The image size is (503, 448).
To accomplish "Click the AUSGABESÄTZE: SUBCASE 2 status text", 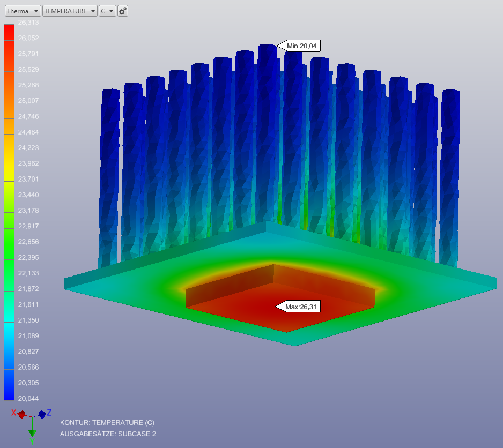I will [107, 434].
